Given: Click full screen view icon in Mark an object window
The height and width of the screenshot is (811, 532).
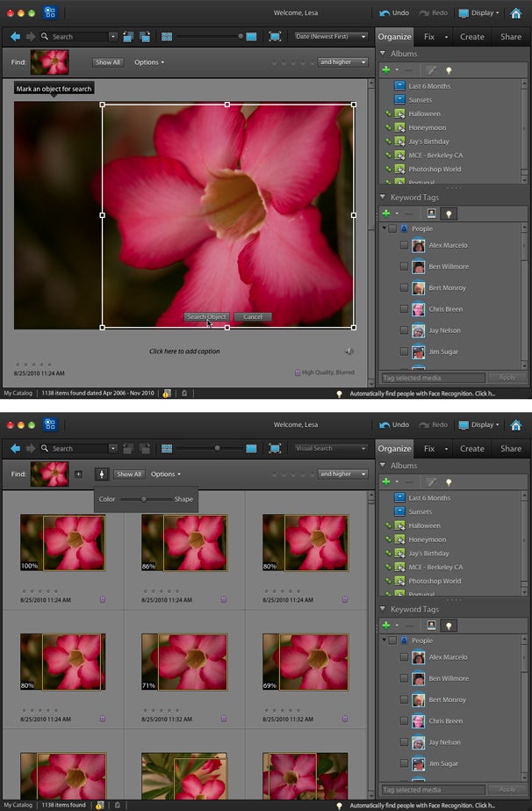Looking at the screenshot, I should 275,37.
